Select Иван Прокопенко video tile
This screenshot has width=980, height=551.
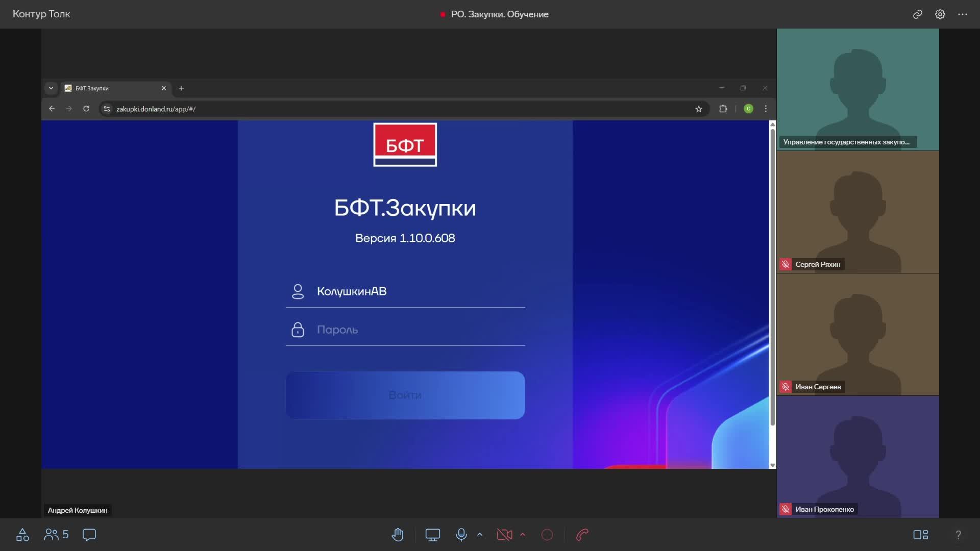click(x=857, y=457)
